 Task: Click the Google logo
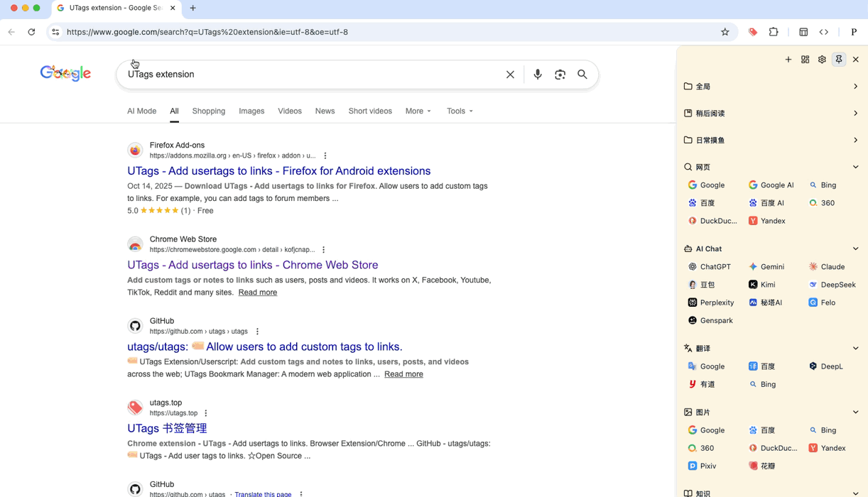pyautogui.click(x=65, y=73)
